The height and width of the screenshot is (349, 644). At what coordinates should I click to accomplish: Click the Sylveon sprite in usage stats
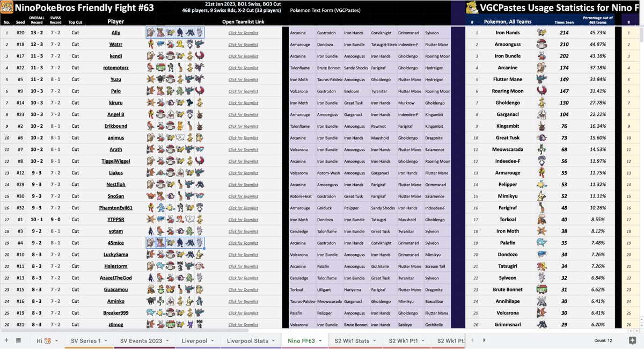click(x=542, y=278)
